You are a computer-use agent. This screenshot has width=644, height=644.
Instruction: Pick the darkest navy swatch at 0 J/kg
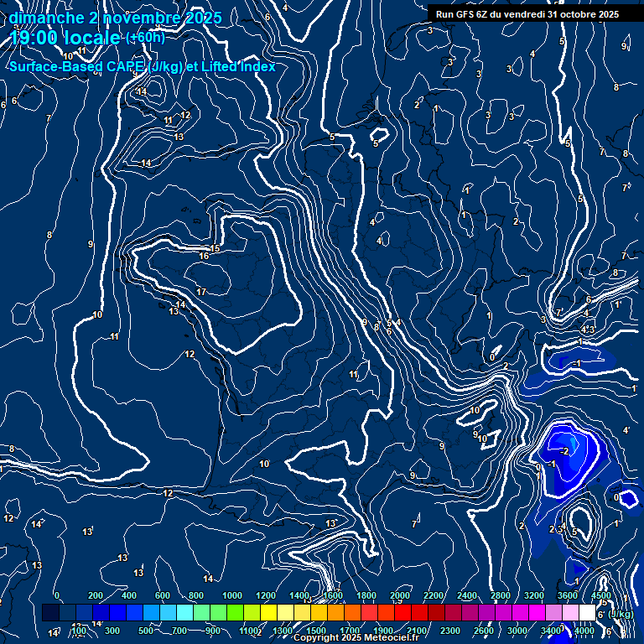pyautogui.click(x=50, y=613)
